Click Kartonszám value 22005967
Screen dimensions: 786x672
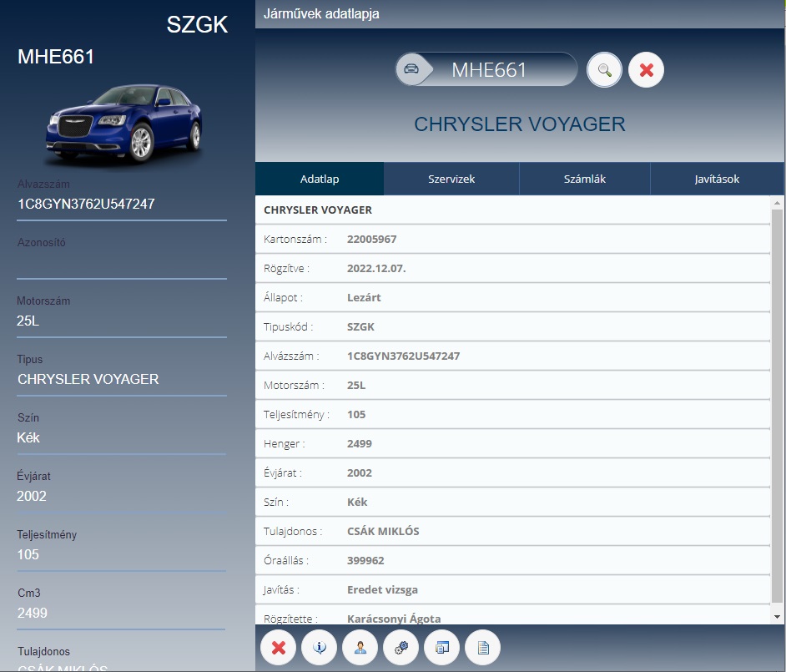pyautogui.click(x=371, y=240)
